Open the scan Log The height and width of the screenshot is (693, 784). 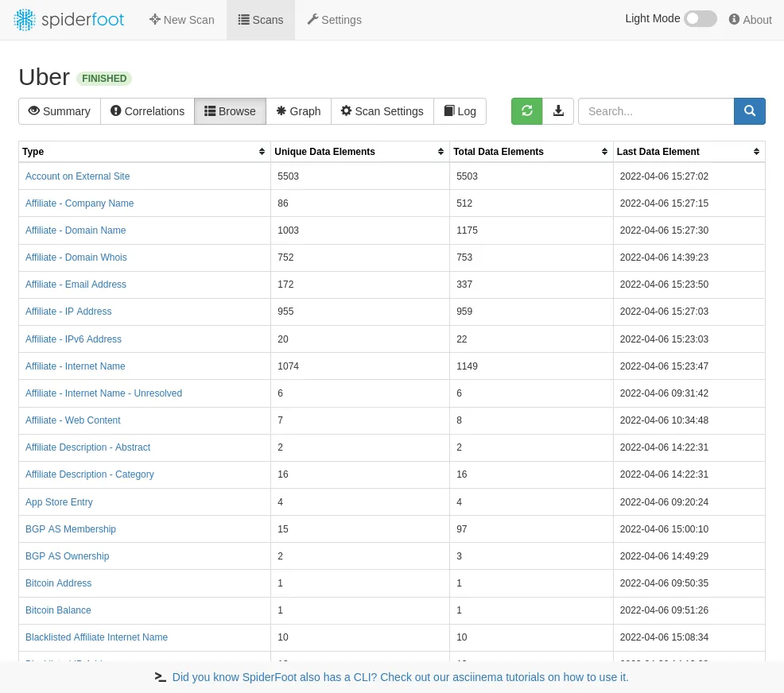460,111
